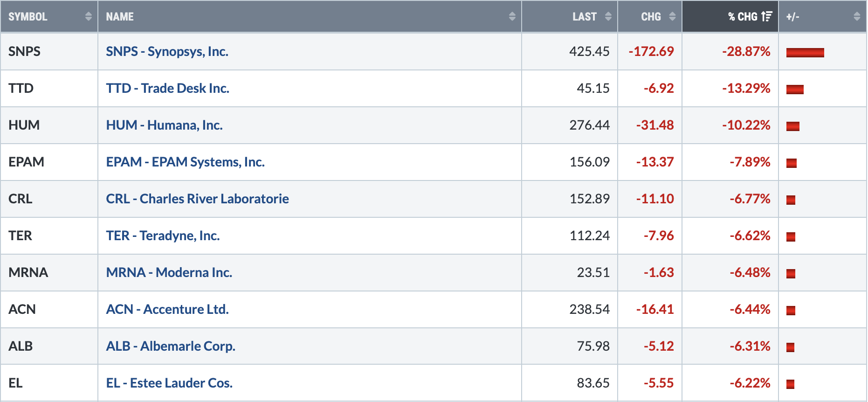Open EL - Estee Lauder Cos. link
Viewport: 868px width, 402px height.
pyautogui.click(x=169, y=383)
